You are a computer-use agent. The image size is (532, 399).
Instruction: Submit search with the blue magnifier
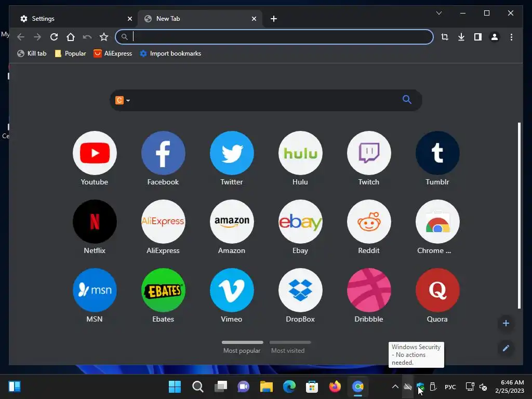tap(407, 99)
